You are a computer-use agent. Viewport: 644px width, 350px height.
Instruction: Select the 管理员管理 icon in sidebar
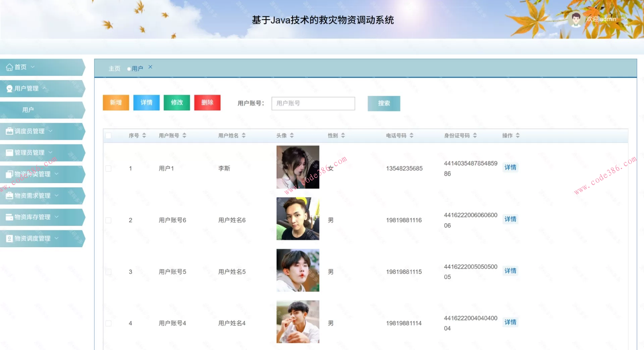(x=9, y=153)
